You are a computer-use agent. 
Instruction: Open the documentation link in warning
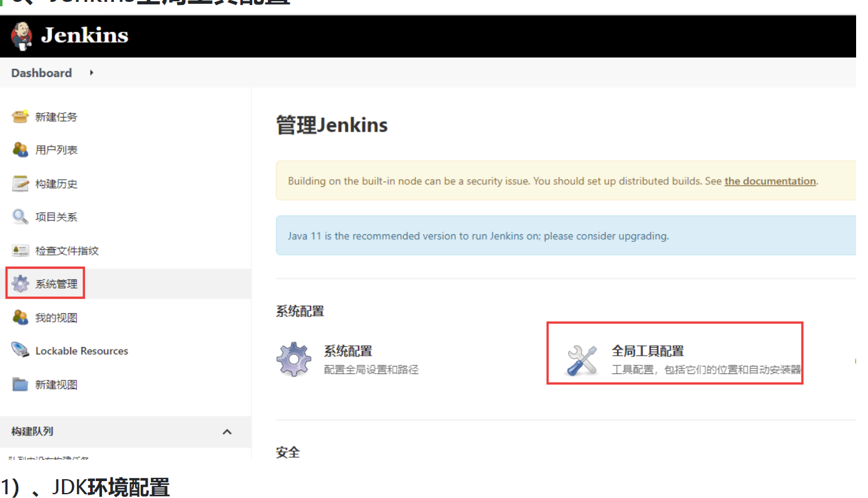(x=770, y=181)
